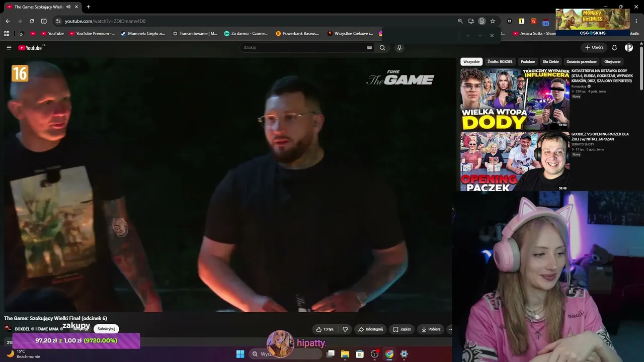
Task: Jump to next find result arrow
Action: [x=479, y=35]
